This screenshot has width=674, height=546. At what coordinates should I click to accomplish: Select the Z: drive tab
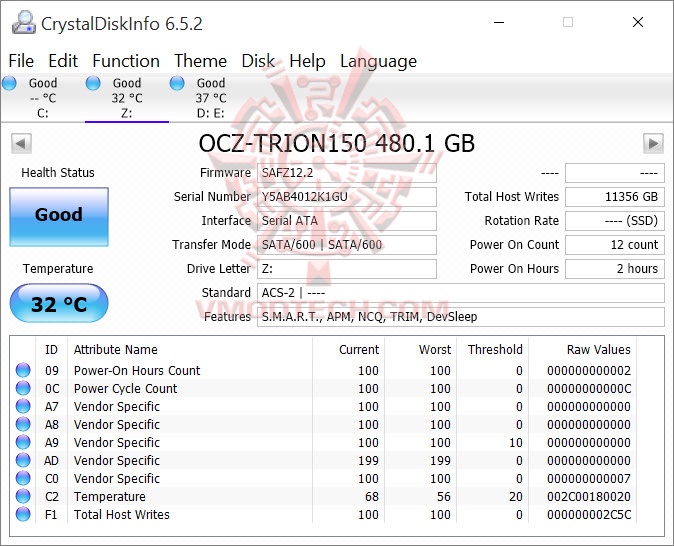[x=126, y=98]
